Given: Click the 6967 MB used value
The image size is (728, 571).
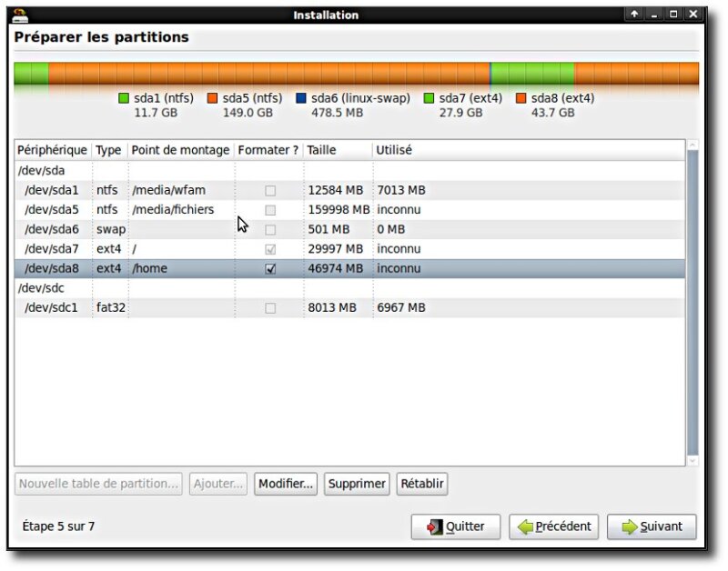Looking at the screenshot, I should tap(401, 307).
